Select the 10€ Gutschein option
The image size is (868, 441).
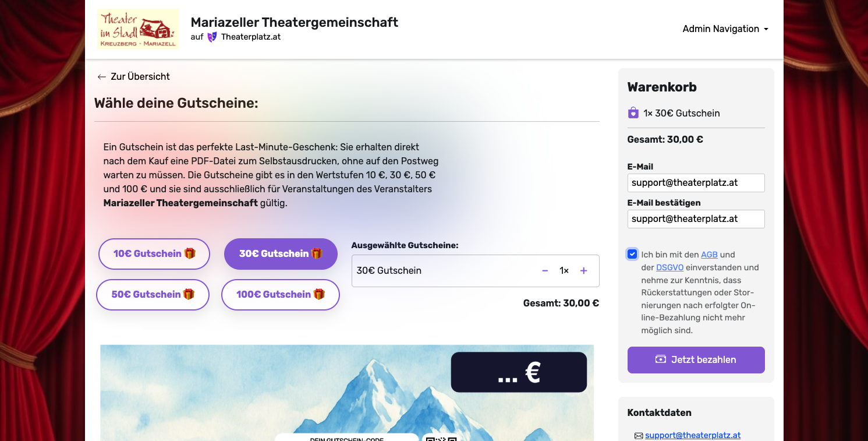click(154, 254)
